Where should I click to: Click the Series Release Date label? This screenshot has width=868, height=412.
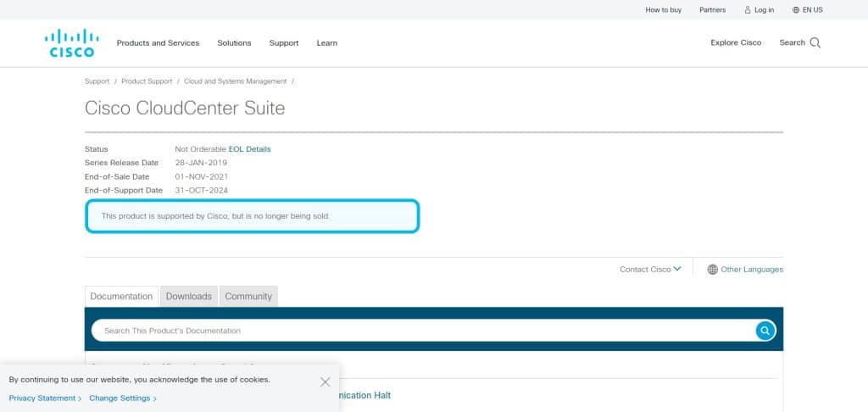point(121,163)
